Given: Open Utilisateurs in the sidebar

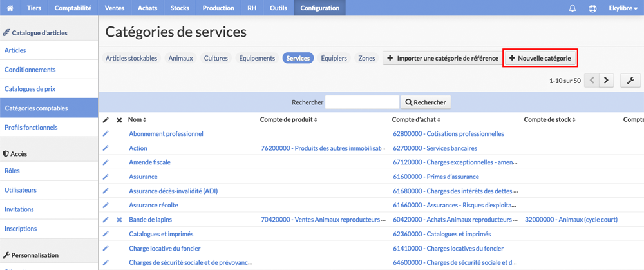Looking at the screenshot, I should click(x=49, y=190).
